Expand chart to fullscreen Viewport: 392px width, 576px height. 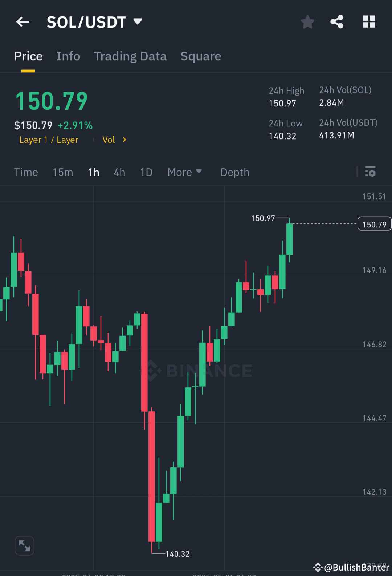[24, 545]
